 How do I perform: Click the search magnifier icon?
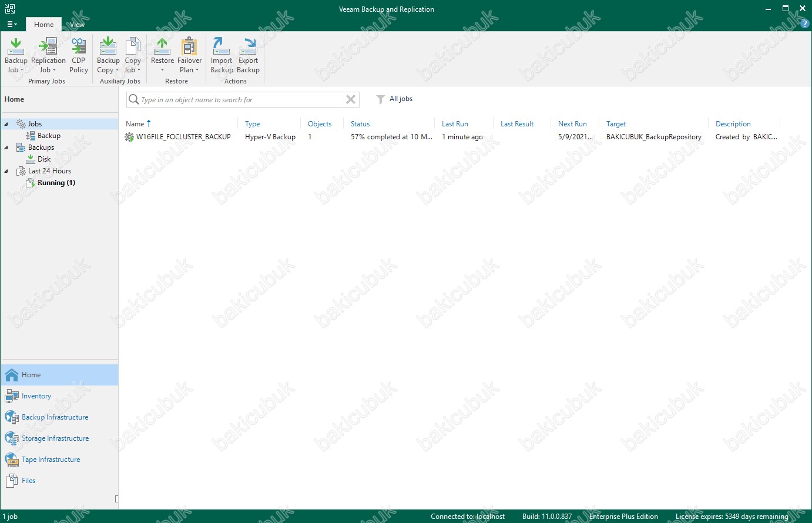click(x=134, y=99)
